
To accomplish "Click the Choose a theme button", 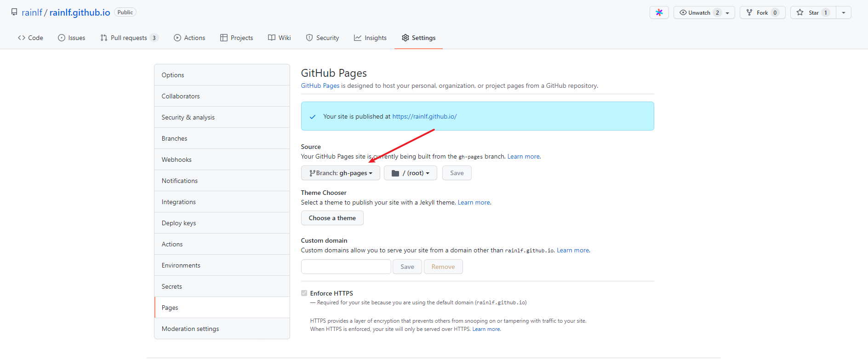I will 332,218.
